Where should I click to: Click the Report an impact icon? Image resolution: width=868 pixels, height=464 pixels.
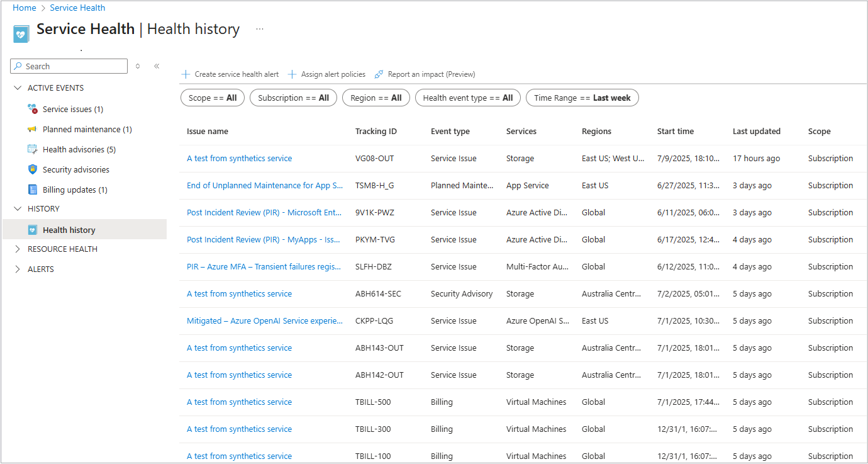click(379, 74)
